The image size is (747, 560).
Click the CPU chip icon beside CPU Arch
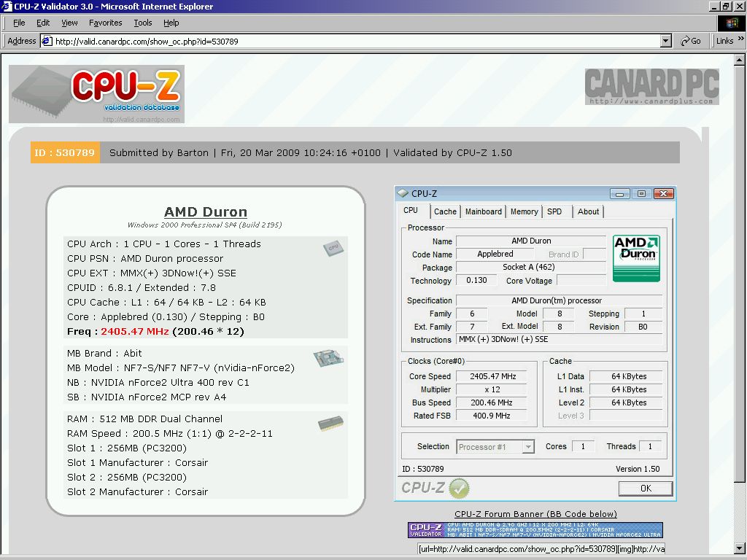333,248
